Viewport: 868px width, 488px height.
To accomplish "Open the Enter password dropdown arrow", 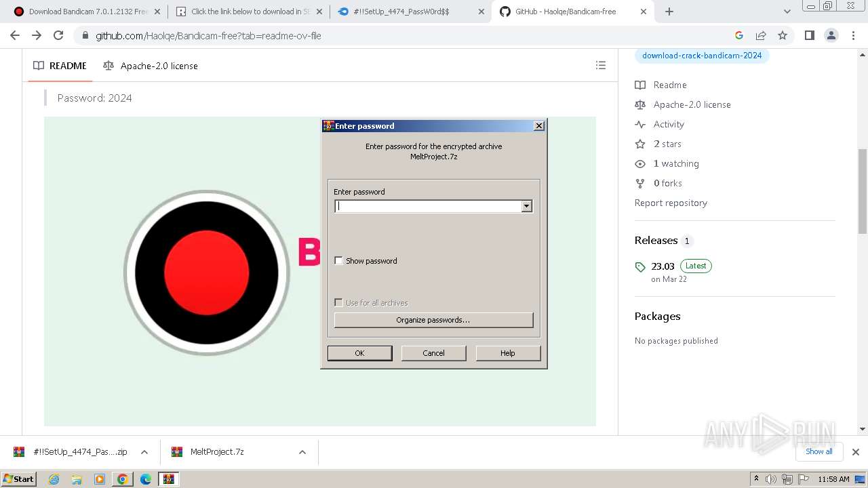I will click(527, 206).
